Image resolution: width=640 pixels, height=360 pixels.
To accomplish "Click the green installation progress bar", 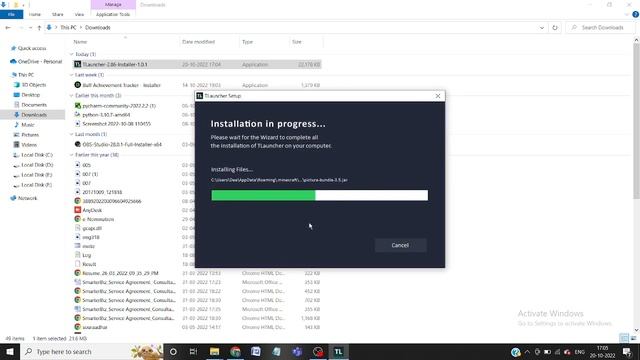I will [263, 196].
